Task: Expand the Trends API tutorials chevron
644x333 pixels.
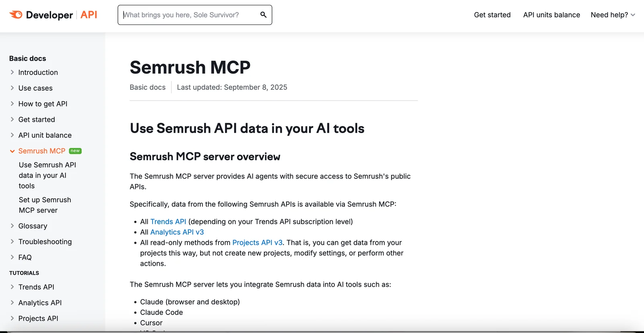Action: tap(12, 287)
